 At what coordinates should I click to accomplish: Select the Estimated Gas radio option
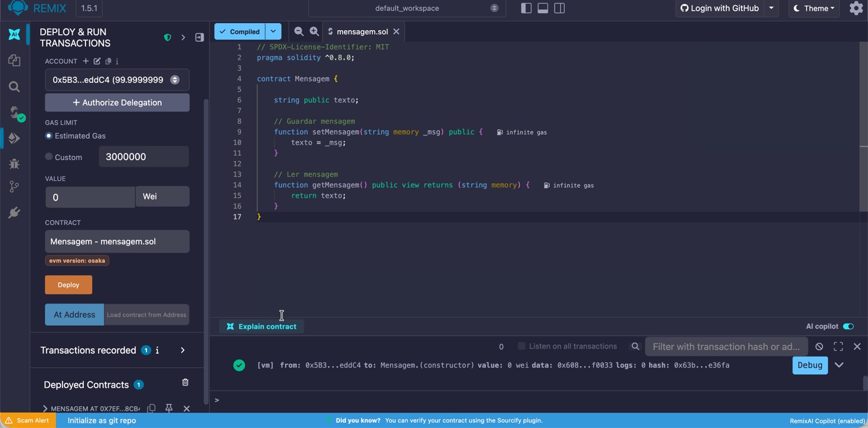(49, 136)
